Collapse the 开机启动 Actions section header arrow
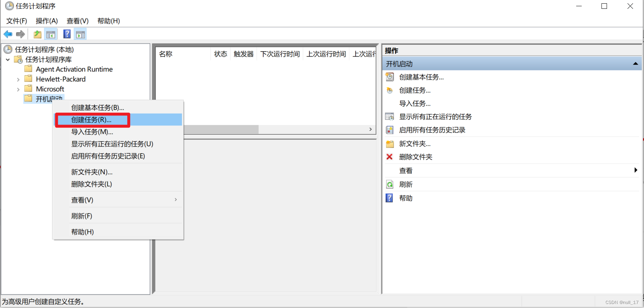Image resolution: width=644 pixels, height=308 pixels. click(x=636, y=64)
